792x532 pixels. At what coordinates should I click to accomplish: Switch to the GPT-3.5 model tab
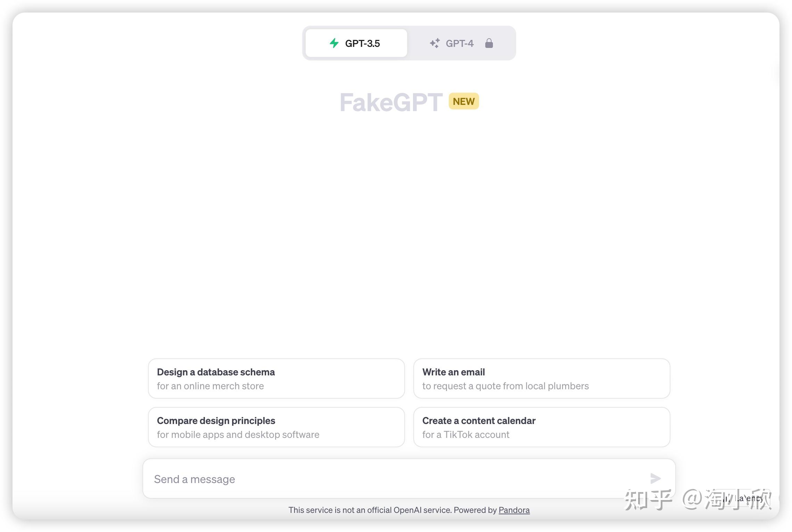[x=356, y=43]
